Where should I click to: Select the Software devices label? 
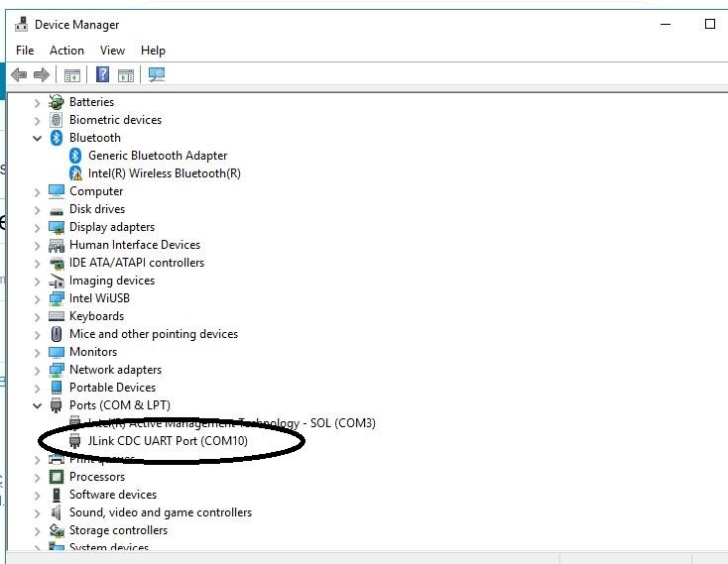(x=113, y=495)
